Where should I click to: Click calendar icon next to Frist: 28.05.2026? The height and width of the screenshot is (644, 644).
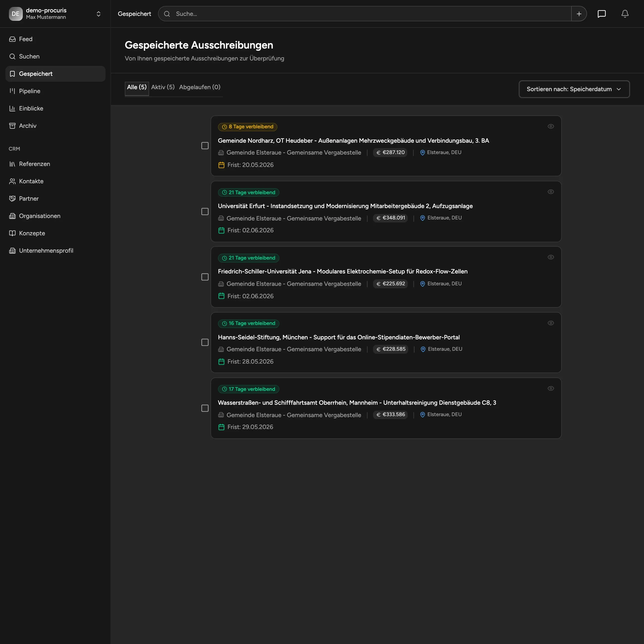221,362
